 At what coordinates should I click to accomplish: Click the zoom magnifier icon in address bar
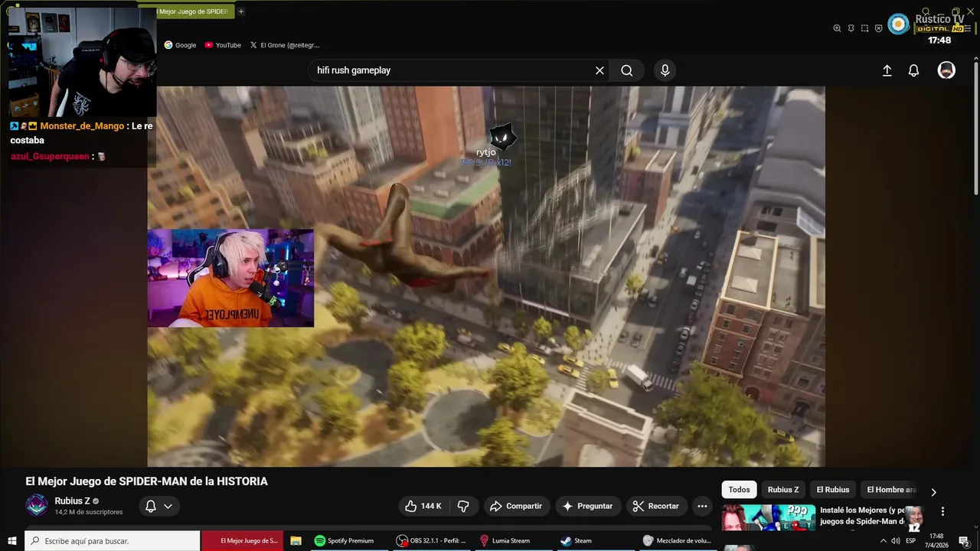[837, 28]
